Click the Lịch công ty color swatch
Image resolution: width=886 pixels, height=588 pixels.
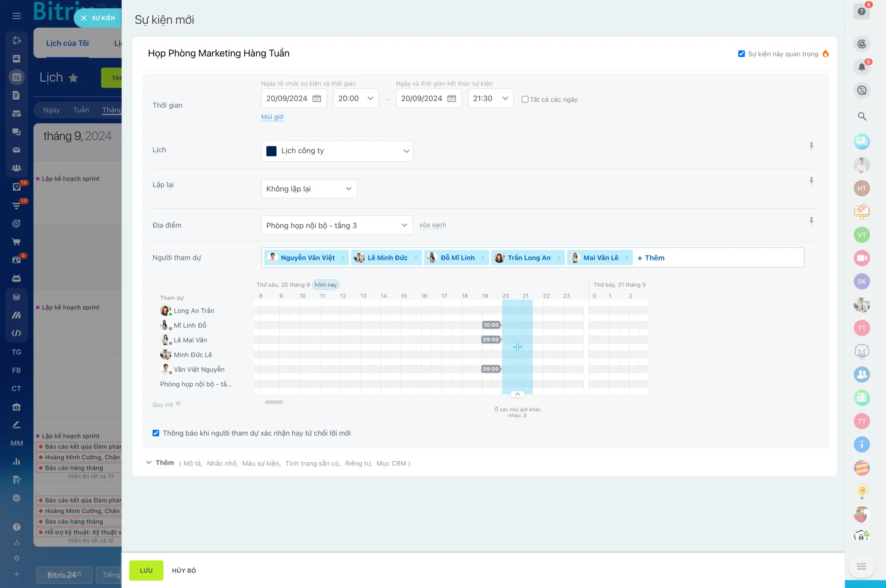(271, 151)
